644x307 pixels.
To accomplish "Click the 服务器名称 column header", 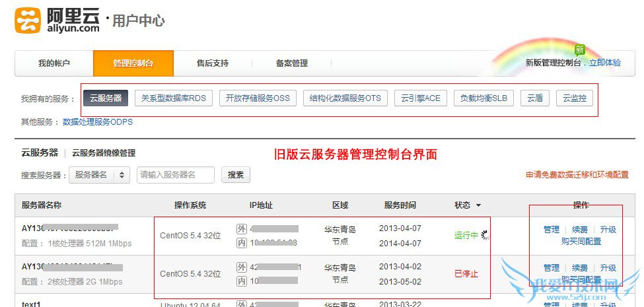I will pyautogui.click(x=42, y=205).
